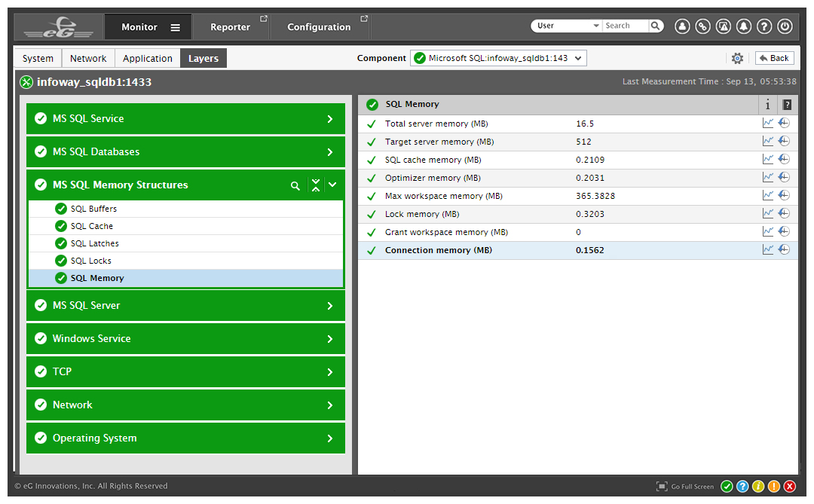Open the help question mark icon

(764, 26)
